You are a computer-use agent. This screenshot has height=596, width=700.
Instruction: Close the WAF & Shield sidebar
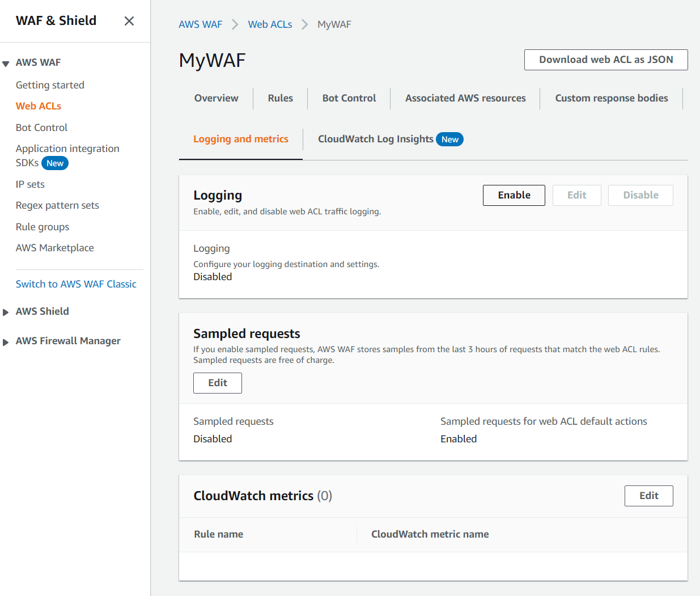click(129, 21)
